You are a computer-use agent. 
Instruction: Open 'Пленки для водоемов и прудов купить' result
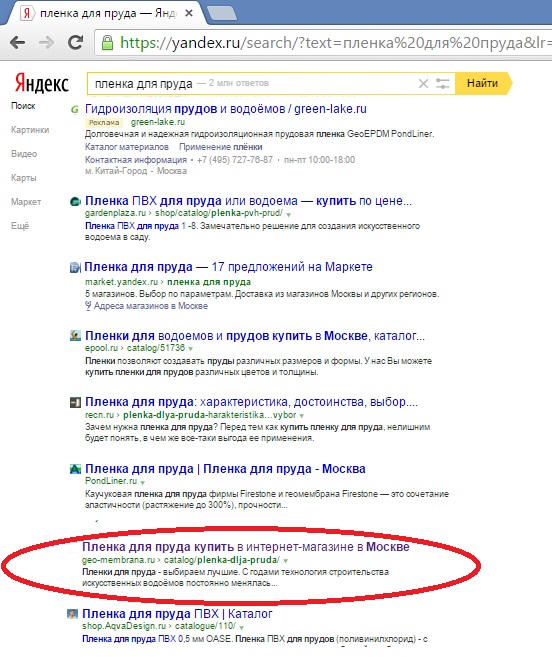pos(255,336)
